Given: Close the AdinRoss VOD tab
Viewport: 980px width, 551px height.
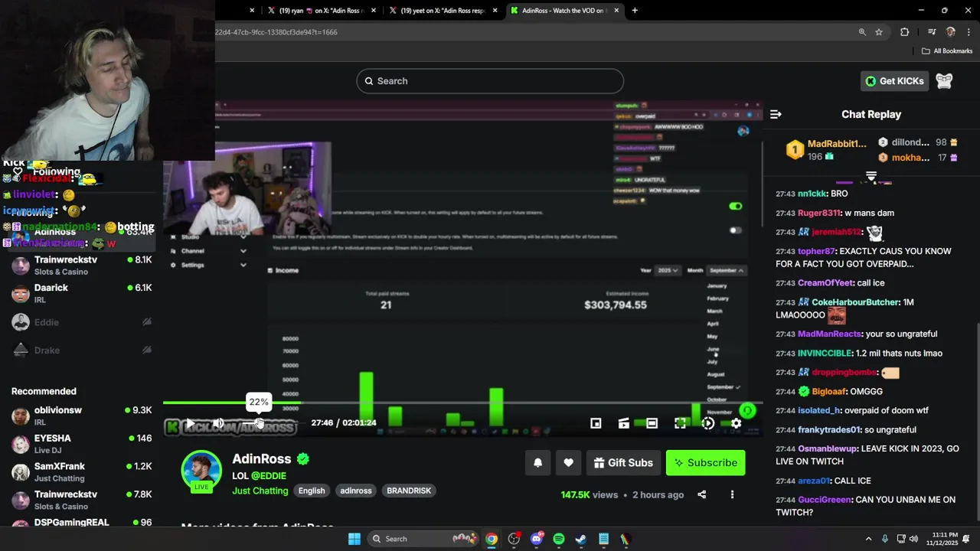Looking at the screenshot, I should coord(615,11).
